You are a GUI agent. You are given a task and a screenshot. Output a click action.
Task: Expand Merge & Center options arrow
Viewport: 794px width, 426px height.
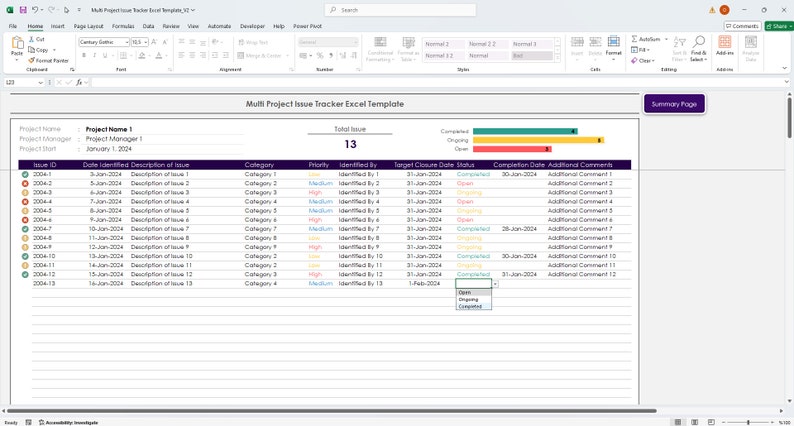[288, 55]
